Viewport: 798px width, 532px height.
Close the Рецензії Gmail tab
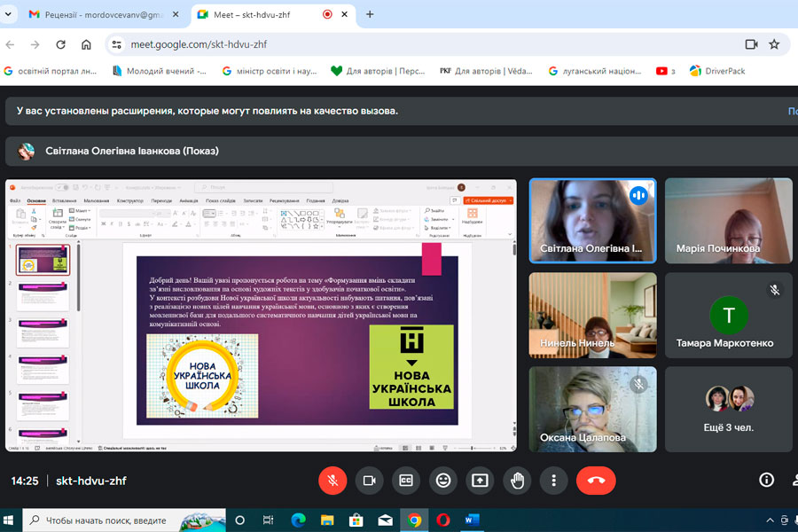point(176,14)
